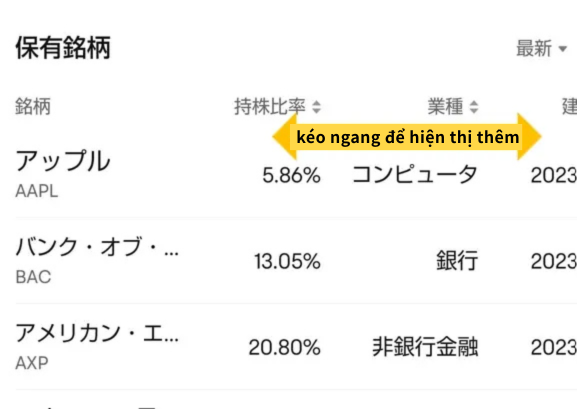Select the AAPL ticker symbol
This screenshot has width=577, height=409.
[x=37, y=191]
